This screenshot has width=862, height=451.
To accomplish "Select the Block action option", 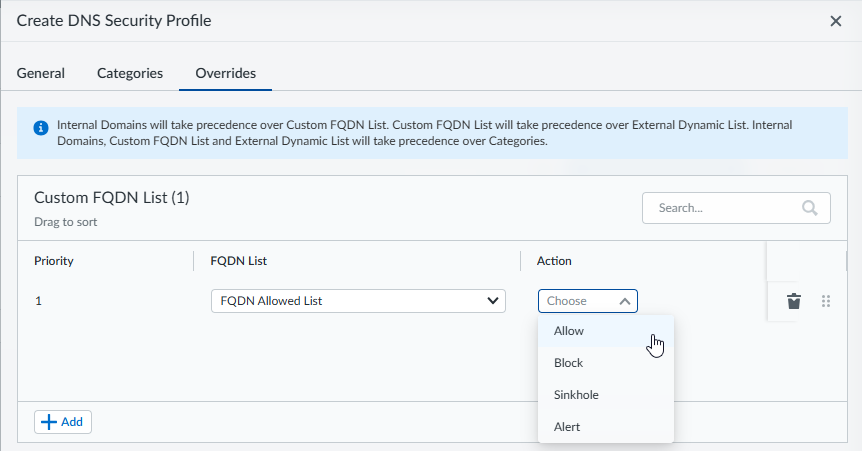I will [568, 363].
